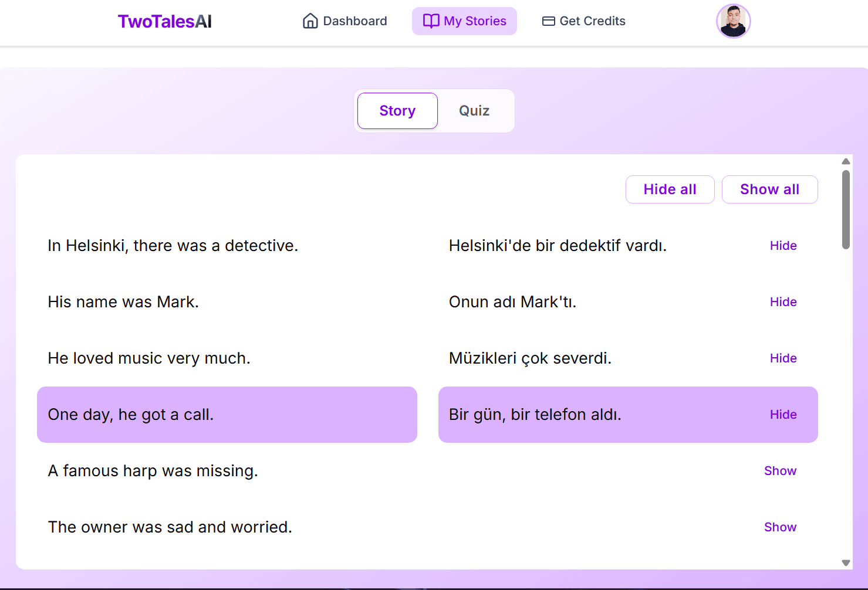The height and width of the screenshot is (590, 868).
Task: Click the scrollbar down arrow
Action: (846, 563)
